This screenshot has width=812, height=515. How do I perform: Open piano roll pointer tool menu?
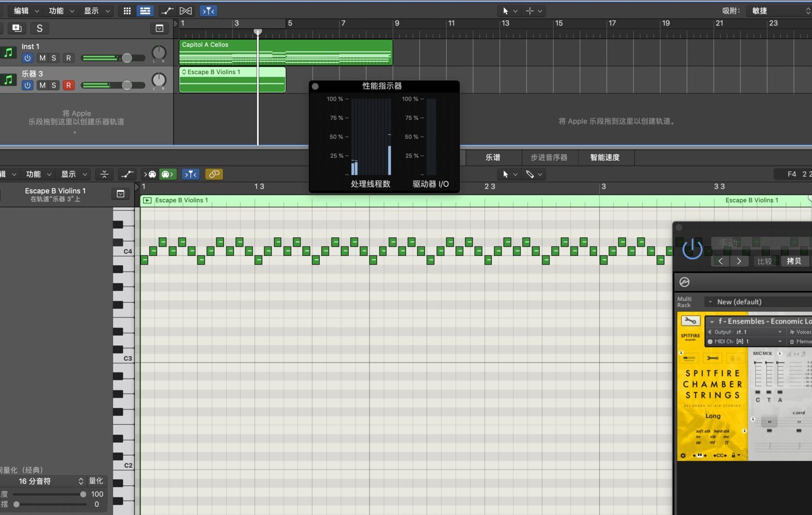(509, 174)
